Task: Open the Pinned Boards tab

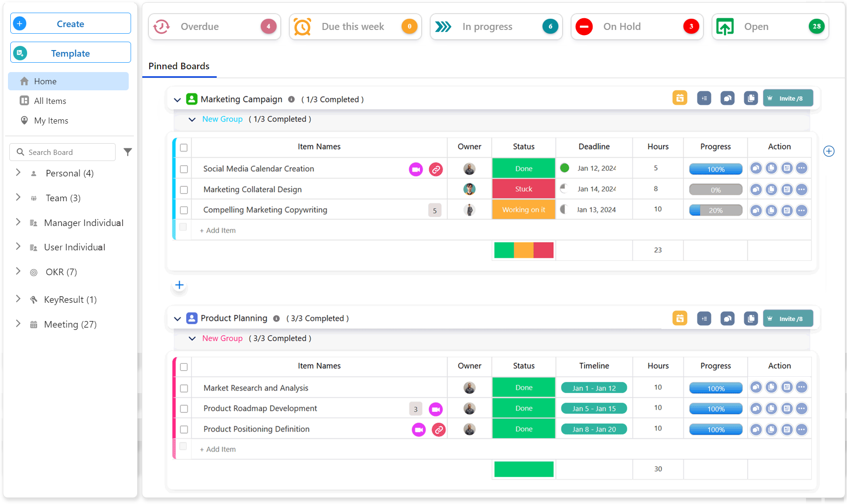Action: pos(179,66)
